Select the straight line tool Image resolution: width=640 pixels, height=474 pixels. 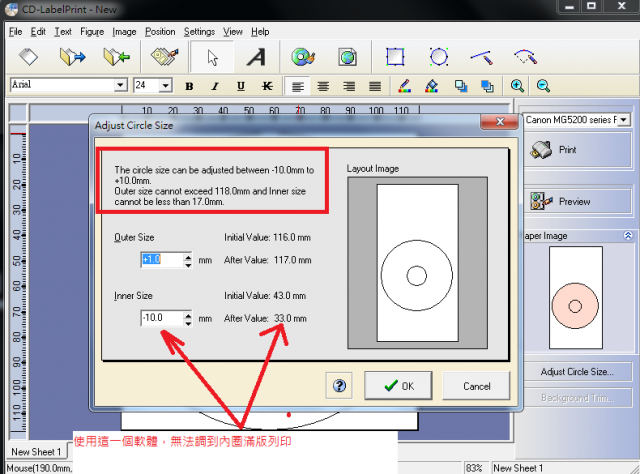[482, 57]
